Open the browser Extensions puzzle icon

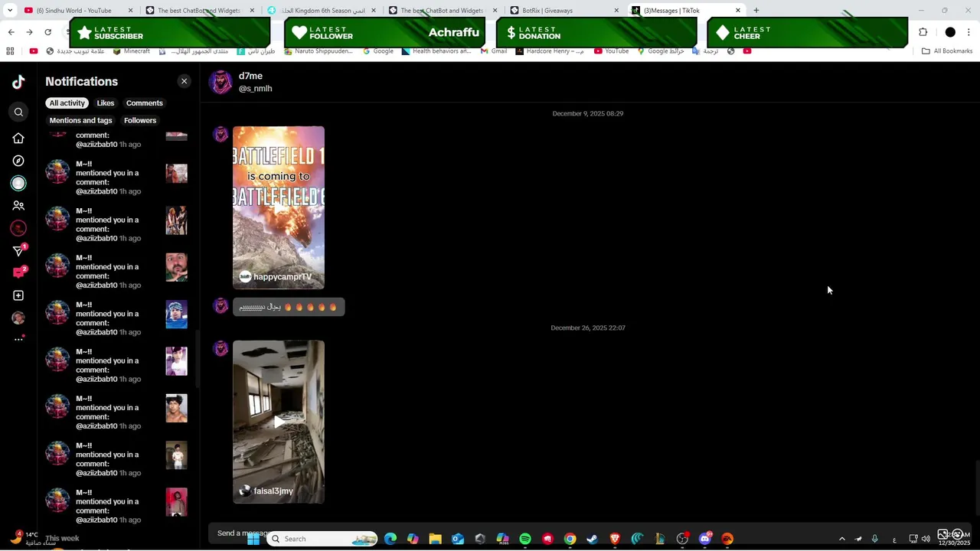click(923, 32)
